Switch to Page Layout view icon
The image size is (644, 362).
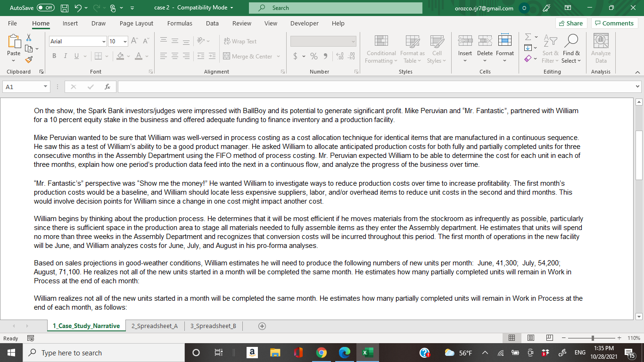[x=530, y=338]
